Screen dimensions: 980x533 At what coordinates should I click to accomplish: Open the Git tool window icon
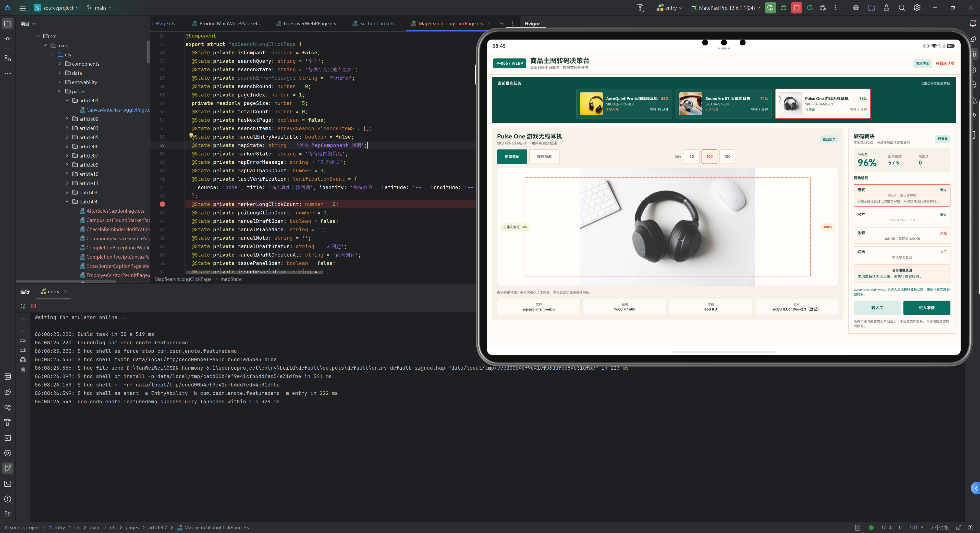[8, 514]
